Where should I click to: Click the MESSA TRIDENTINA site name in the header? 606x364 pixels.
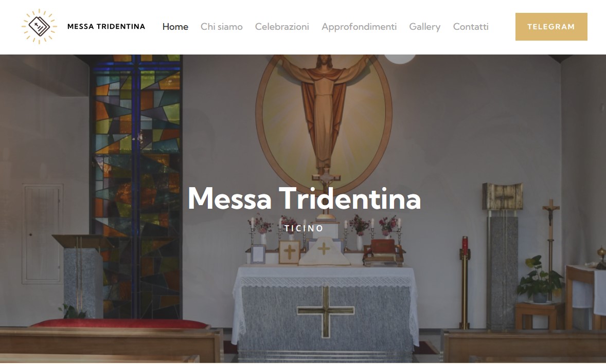[x=106, y=27]
